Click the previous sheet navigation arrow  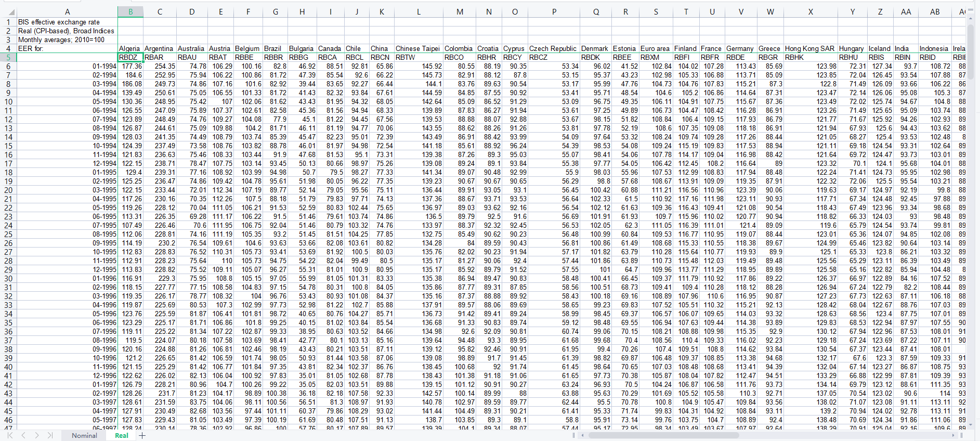[23, 435]
